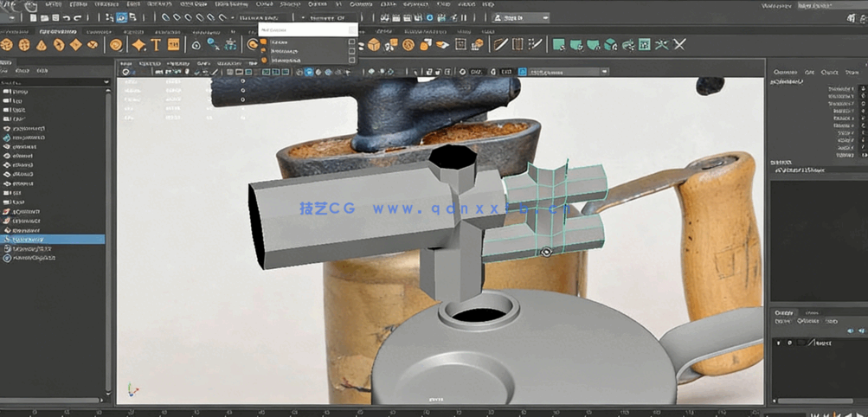Viewport: 868px width, 417px height.
Task: Click the SVG import icon on shelf
Action: point(173,45)
